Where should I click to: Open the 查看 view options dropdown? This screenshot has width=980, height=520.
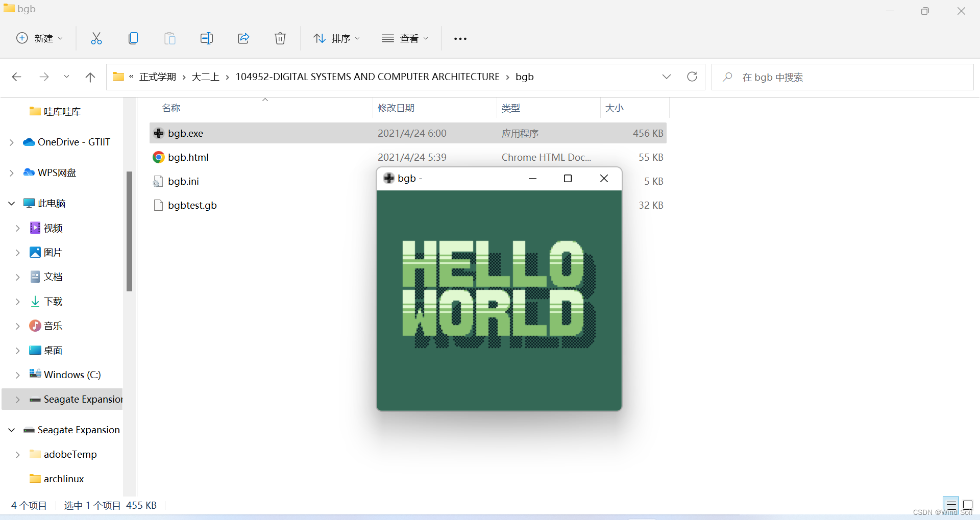point(405,38)
